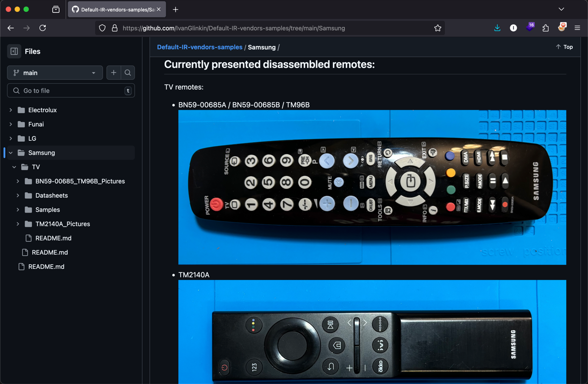
Task: Open the Samples folder
Action: pyautogui.click(x=48, y=210)
